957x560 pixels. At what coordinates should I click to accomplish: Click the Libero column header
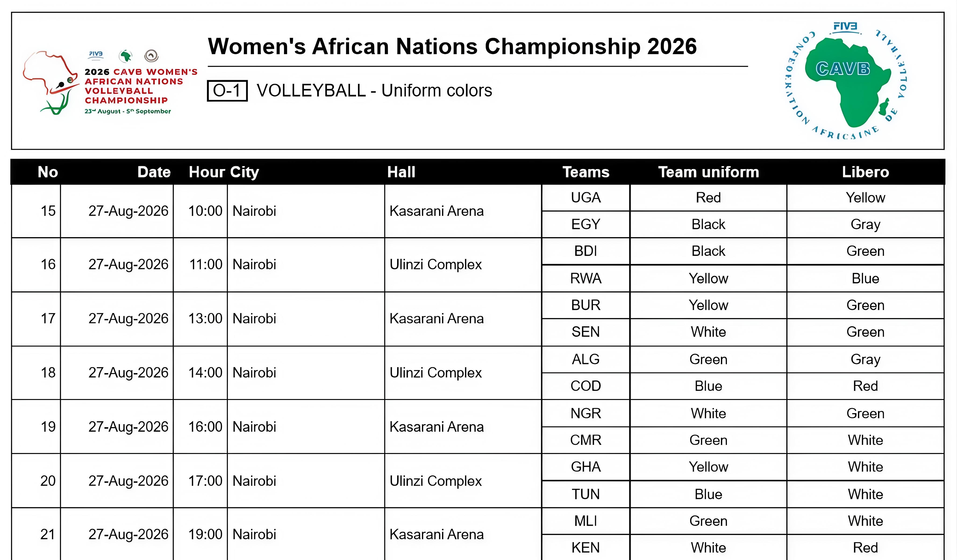coord(865,172)
